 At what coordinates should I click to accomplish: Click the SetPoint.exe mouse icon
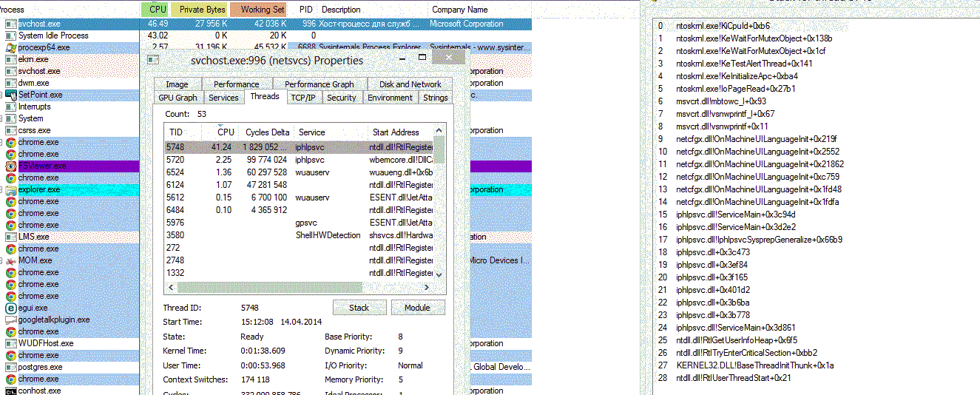point(10,95)
